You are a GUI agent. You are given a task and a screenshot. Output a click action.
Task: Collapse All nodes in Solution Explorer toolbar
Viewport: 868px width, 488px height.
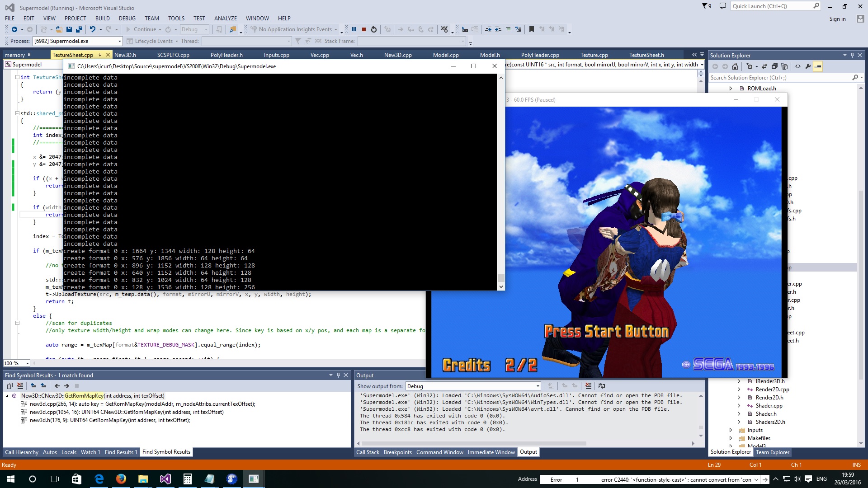click(774, 66)
